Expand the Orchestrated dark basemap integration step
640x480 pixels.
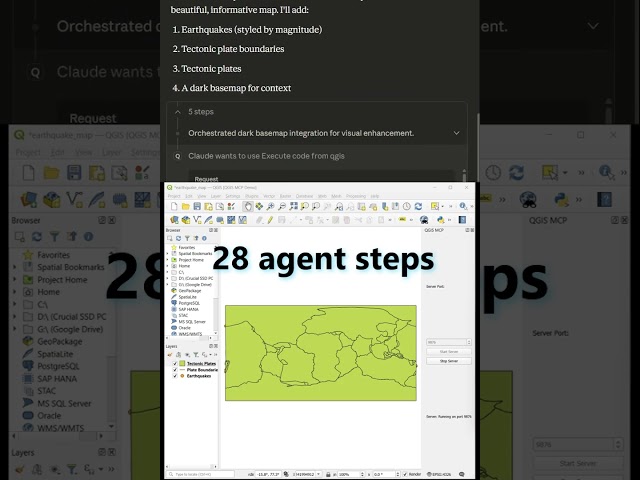tap(456, 133)
